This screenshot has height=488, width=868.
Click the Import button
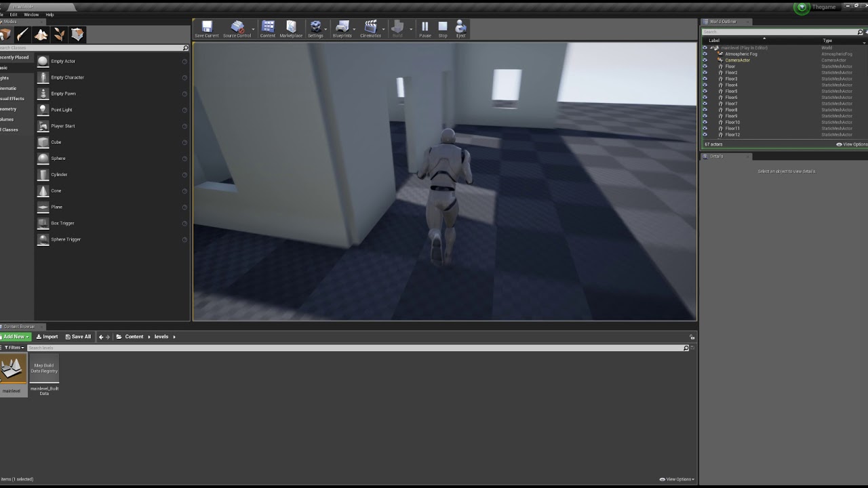point(47,337)
